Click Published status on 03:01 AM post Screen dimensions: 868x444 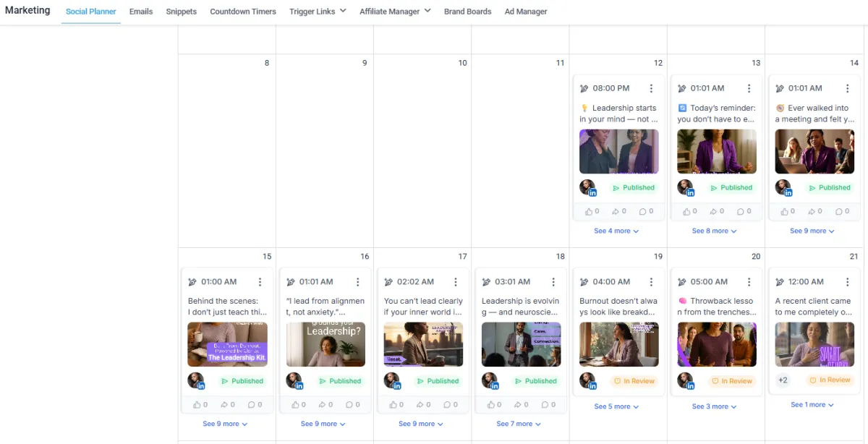tap(535, 381)
